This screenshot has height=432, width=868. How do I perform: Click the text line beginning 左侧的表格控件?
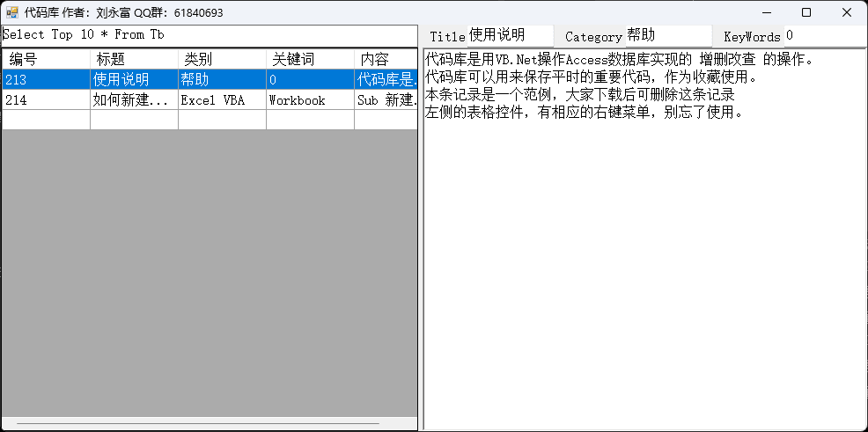pos(584,113)
